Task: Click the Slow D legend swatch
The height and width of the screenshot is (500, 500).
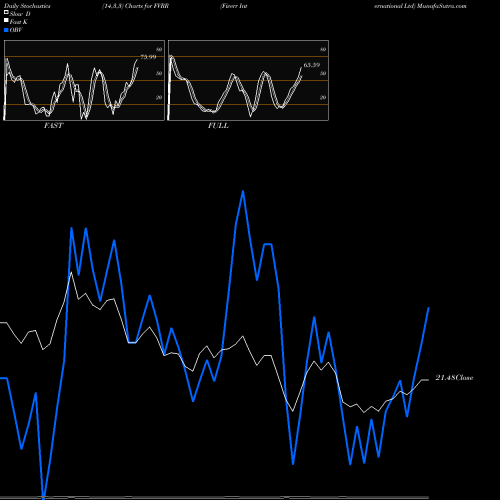Action: 6,13
